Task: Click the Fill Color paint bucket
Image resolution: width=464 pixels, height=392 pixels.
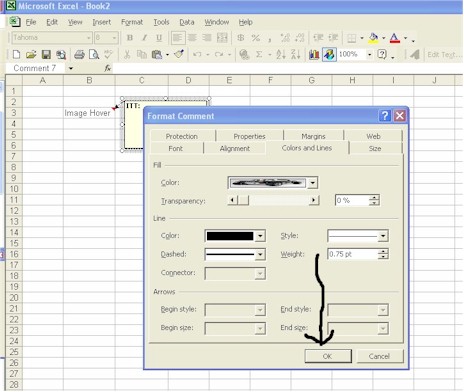Action: point(373,38)
